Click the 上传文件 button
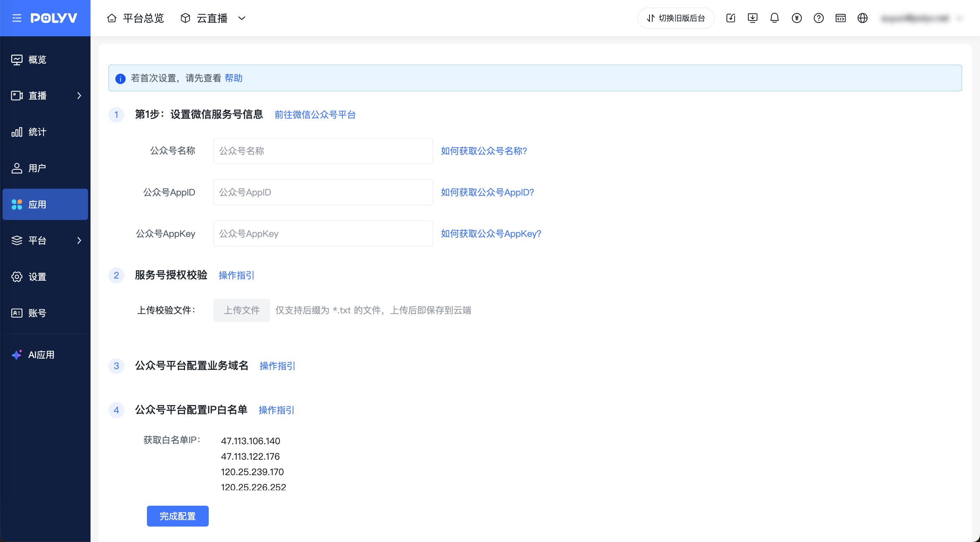 (x=241, y=310)
